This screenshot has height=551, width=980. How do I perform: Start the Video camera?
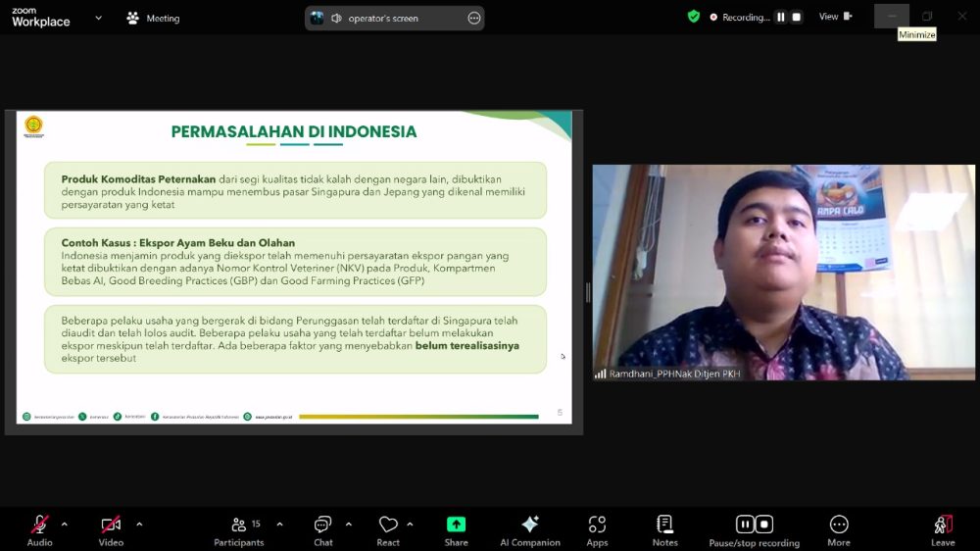(111, 530)
